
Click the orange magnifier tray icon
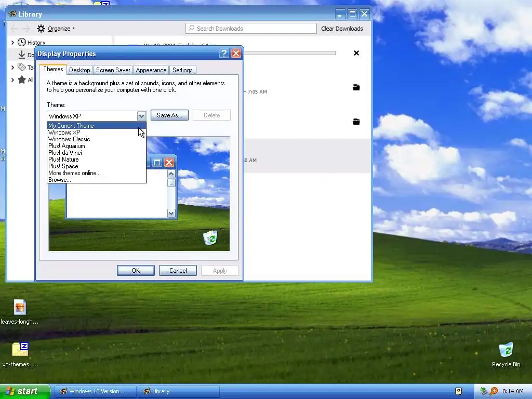pos(494,391)
